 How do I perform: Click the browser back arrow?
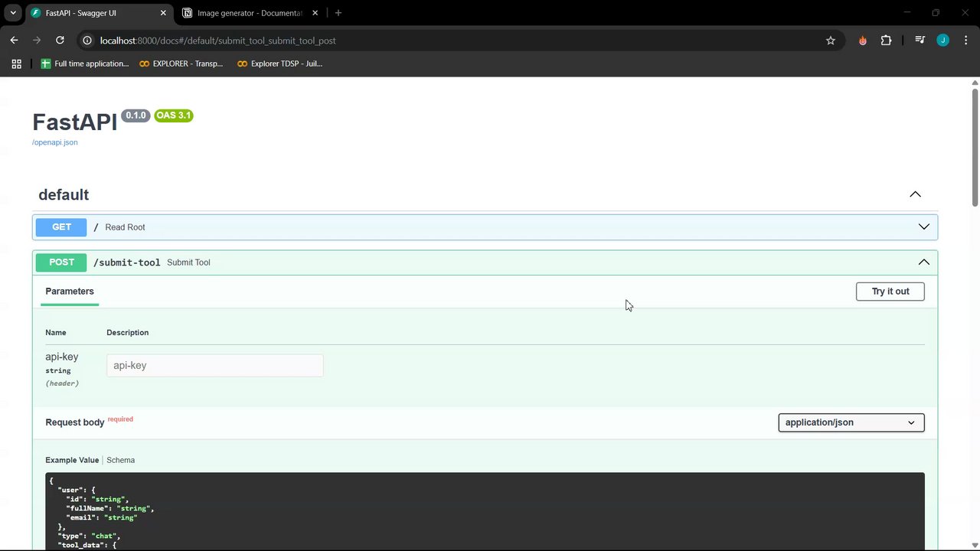(x=14, y=41)
